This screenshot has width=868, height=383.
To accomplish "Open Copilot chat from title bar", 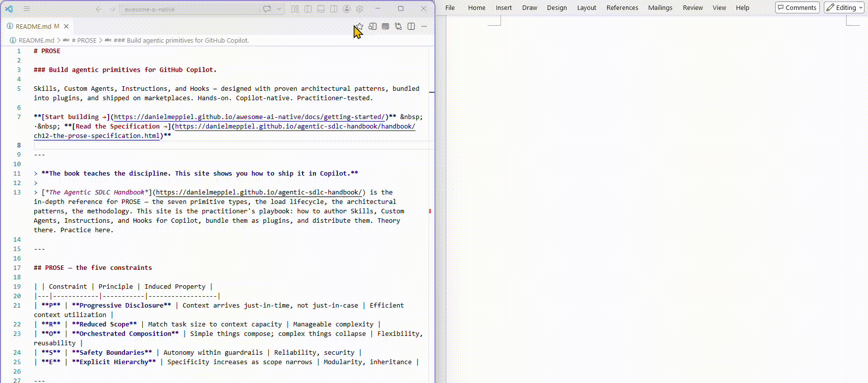I will [x=267, y=9].
